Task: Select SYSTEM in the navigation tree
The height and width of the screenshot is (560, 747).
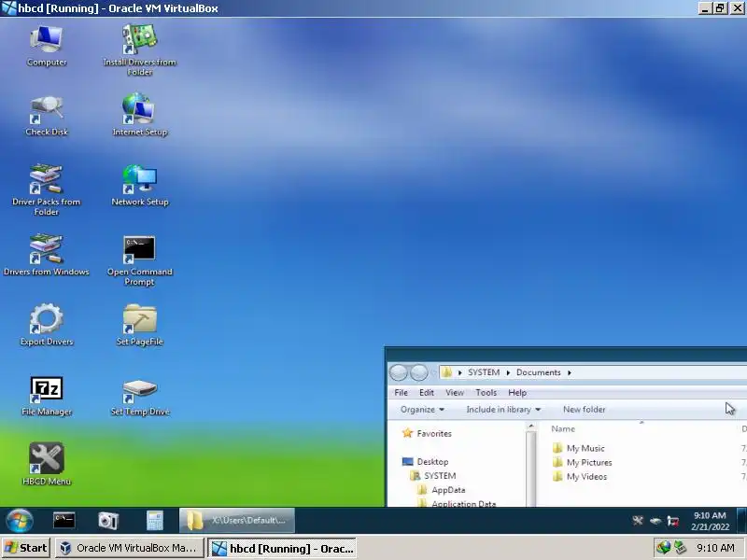Action: 432,476
